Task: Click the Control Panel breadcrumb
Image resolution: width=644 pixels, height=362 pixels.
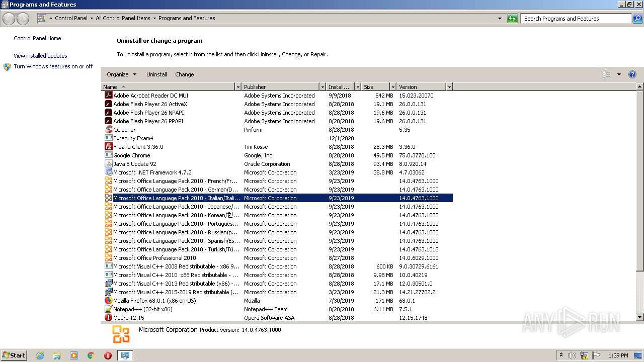Action: point(71,18)
